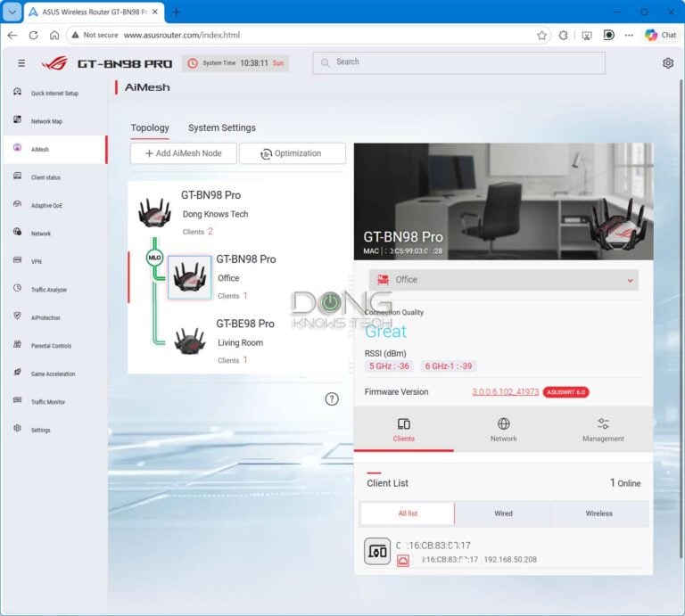Reload the page with the refresh icon
Viewport: 685px width, 616px height.
click(33, 36)
